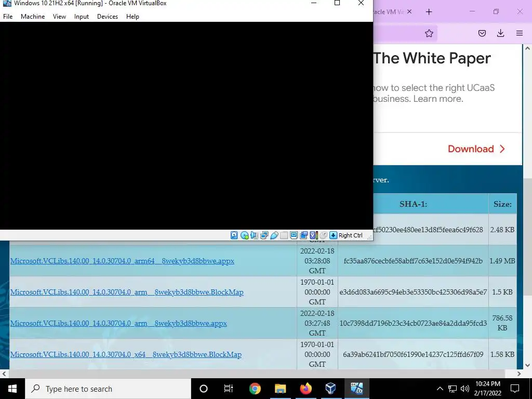Viewport: 532px width, 399px height.
Task: Close the Oracle VM VirtualBox browser tab
Action: click(x=409, y=11)
